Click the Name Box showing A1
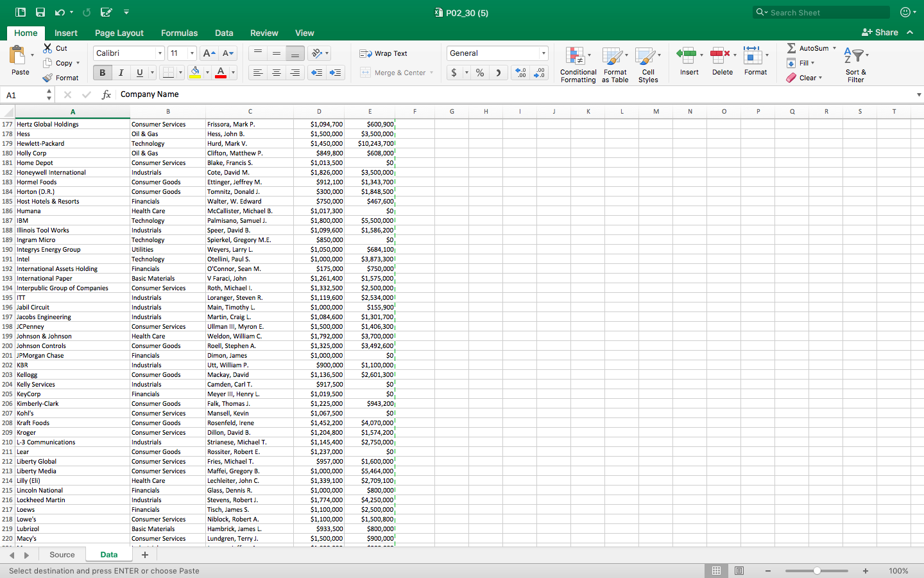The image size is (924, 578). coord(24,94)
